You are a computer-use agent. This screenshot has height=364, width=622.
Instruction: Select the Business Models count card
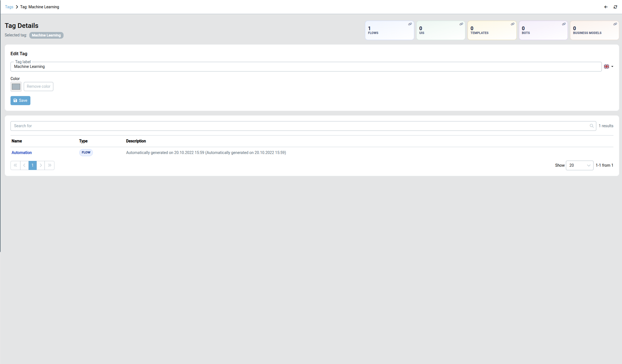coord(594,30)
